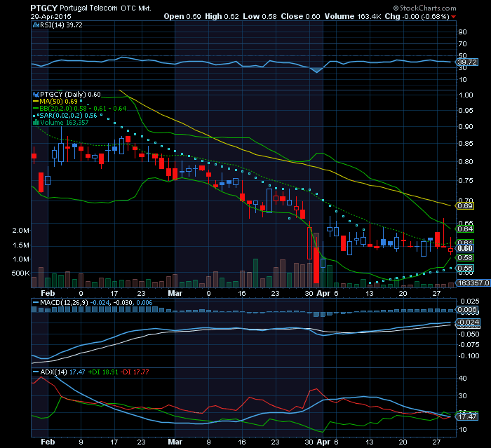Click the green 0.58 price axis tag
Screen dimensions: 491x448
465,258
